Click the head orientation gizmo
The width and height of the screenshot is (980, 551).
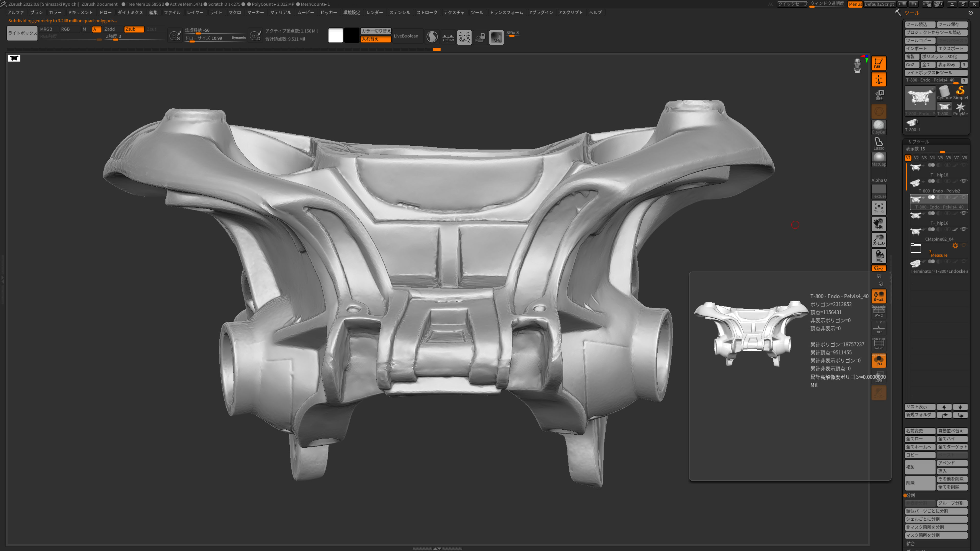pyautogui.click(x=857, y=65)
